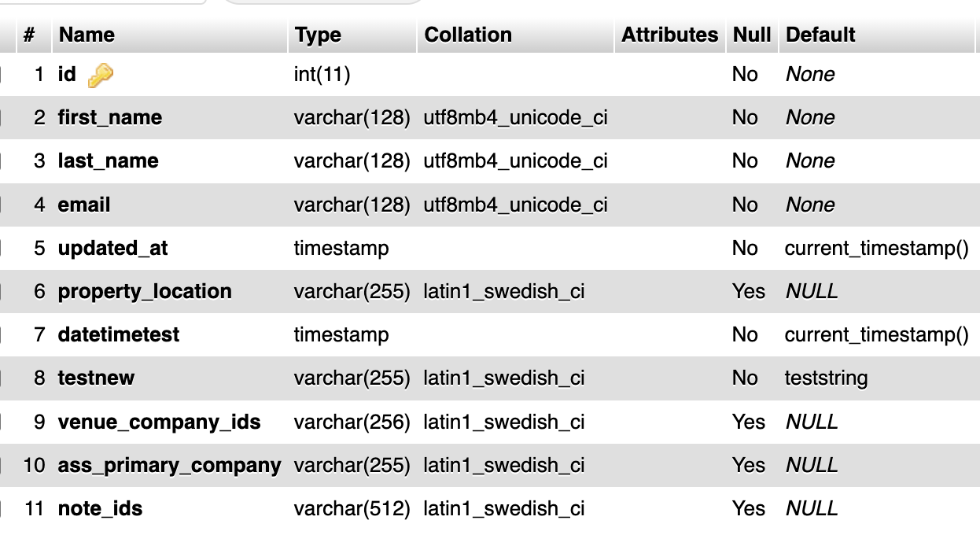Click the Name column header

(87, 35)
